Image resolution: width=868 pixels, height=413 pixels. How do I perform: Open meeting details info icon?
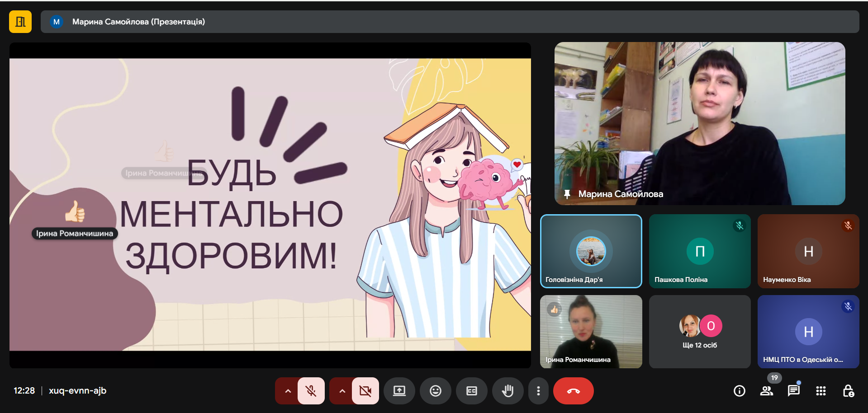point(739,391)
